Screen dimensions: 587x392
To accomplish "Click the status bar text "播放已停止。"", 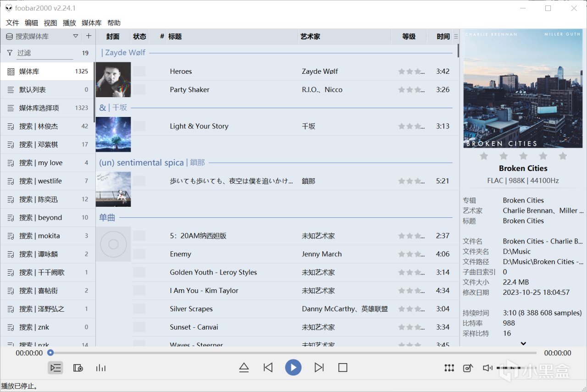I will (19, 386).
